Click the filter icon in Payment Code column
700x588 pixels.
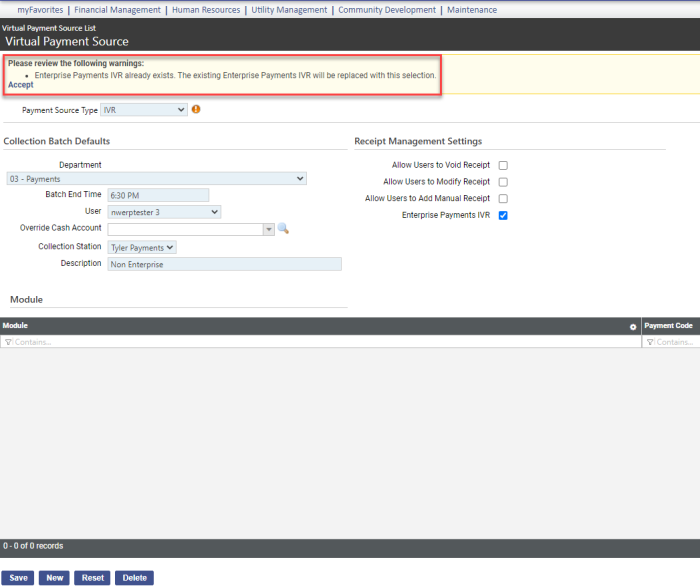[x=650, y=342]
